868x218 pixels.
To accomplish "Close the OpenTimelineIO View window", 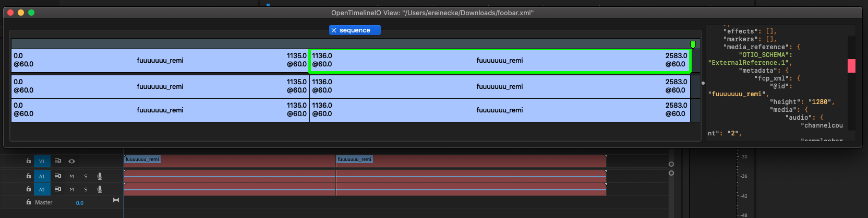I will 10,13.
